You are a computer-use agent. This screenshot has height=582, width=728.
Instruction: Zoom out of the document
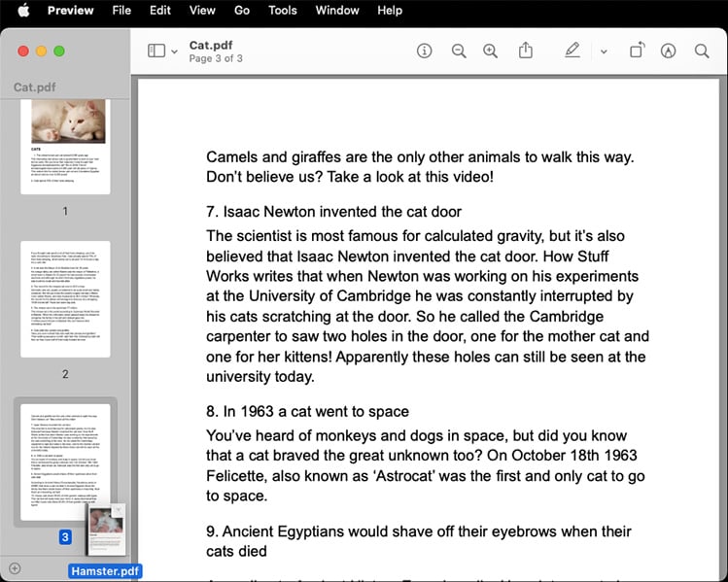tap(459, 51)
